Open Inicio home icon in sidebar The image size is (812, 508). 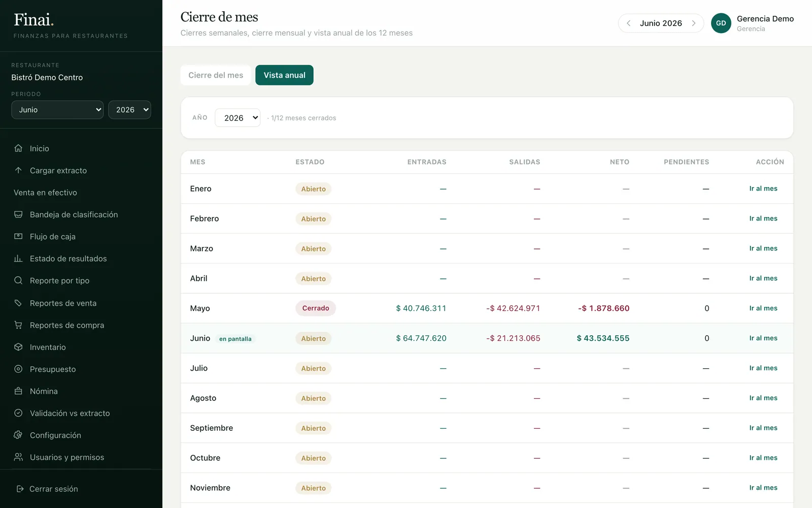click(x=18, y=148)
